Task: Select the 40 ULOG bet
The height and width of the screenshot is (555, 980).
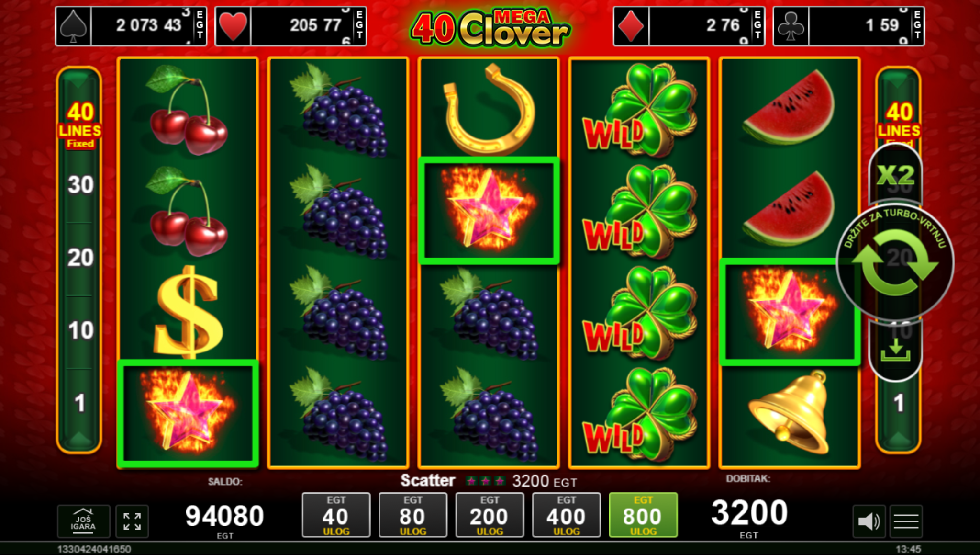Action: [336, 515]
